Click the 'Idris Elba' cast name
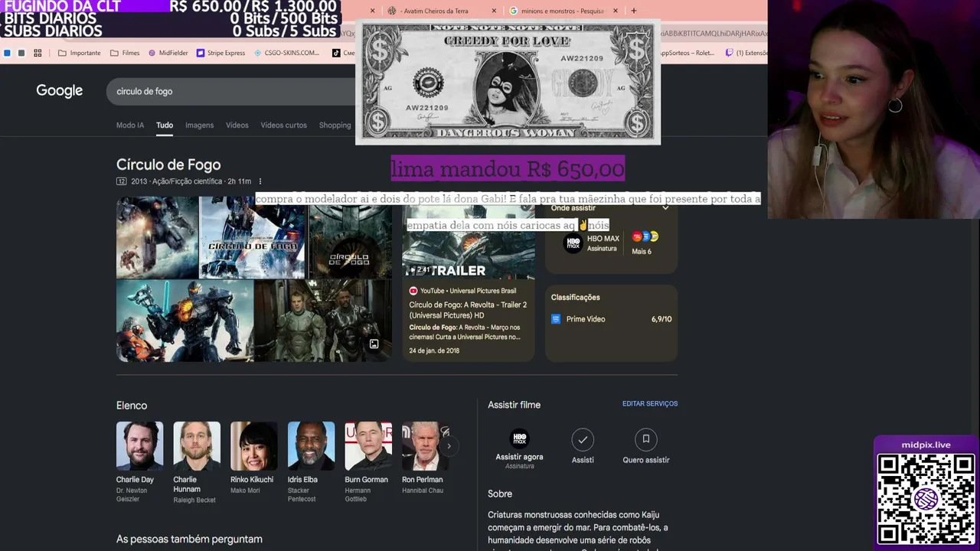Viewport: 980px width, 551px height. [x=302, y=480]
